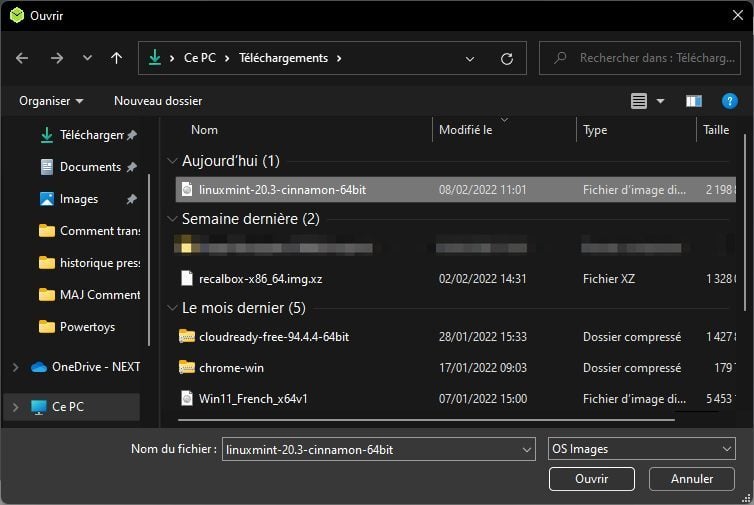Collapse the Semaine dernière group
This screenshot has width=754, height=505.
click(x=172, y=219)
